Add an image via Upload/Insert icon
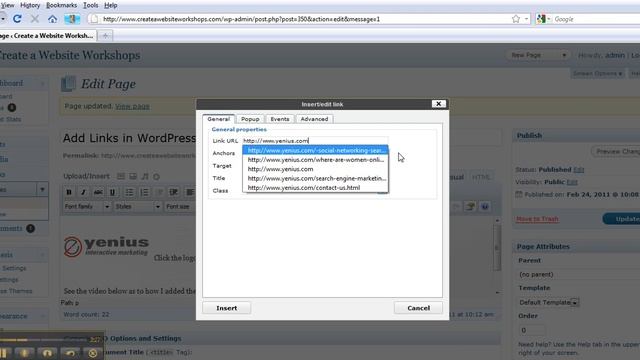This screenshot has height=360, width=640. 121,176
